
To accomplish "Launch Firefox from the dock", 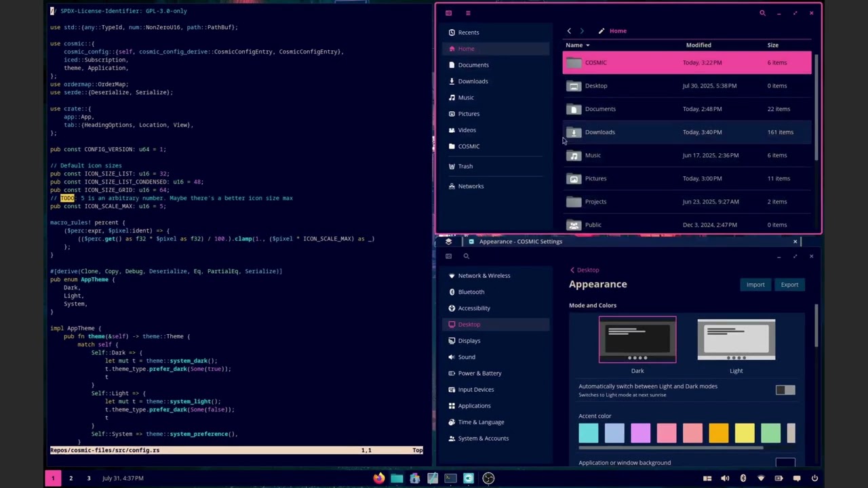I will click(378, 479).
